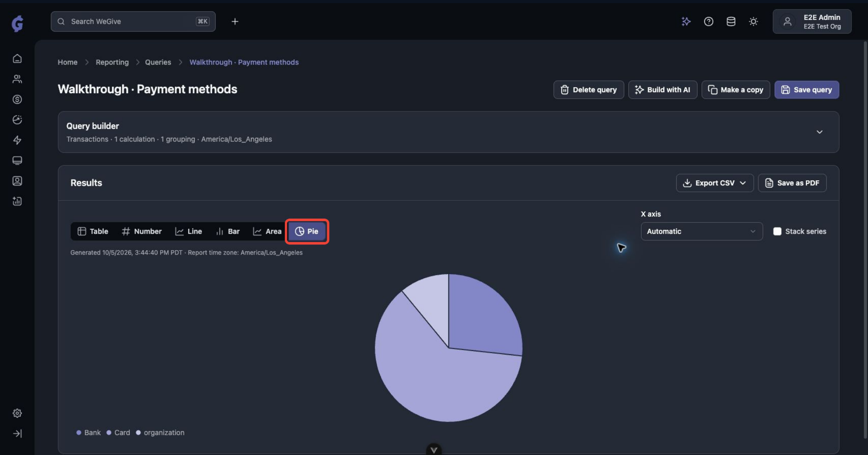The width and height of the screenshot is (868, 455).
Task: Click the AI sparkle icon in header
Action: tap(686, 21)
